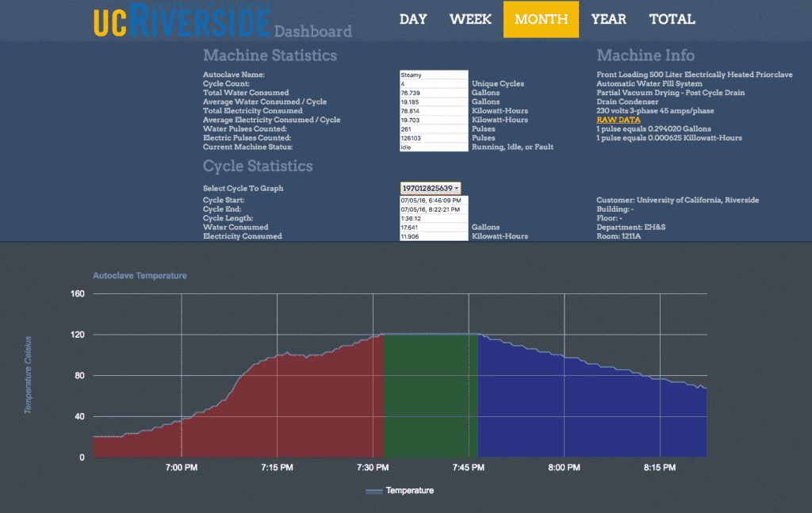Click the Electric Pulses Counted value 126103
The height and width of the screenshot is (513, 812).
point(434,137)
